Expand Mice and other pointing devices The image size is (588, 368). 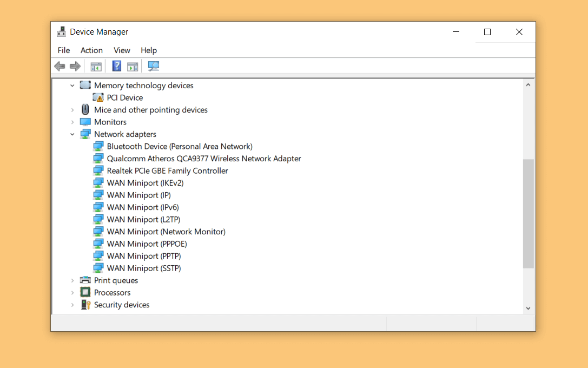point(72,110)
